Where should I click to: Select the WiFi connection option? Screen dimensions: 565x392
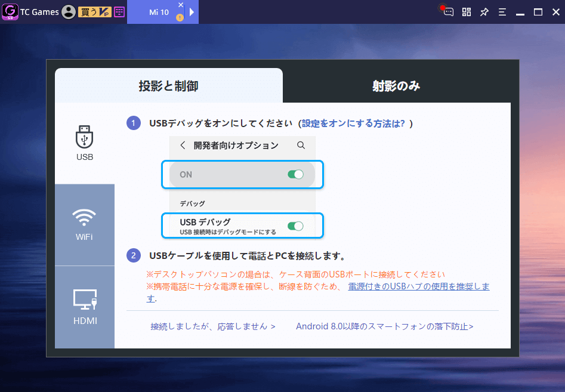(x=85, y=224)
